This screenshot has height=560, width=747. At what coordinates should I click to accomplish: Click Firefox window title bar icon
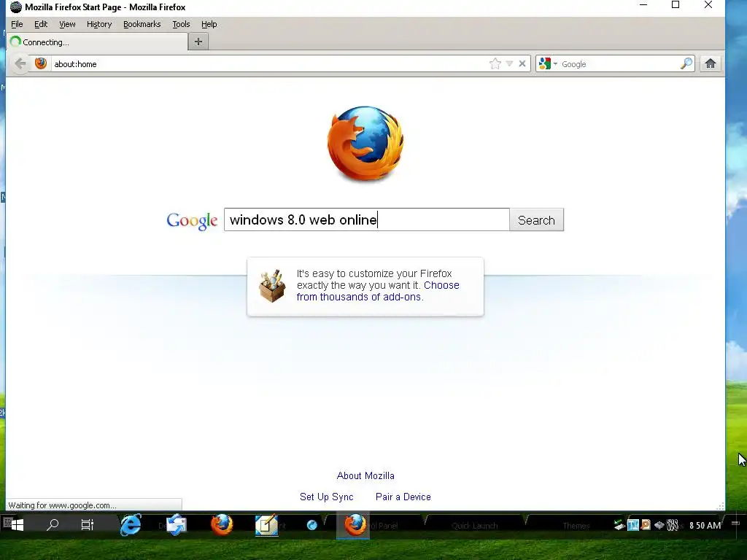16,7
